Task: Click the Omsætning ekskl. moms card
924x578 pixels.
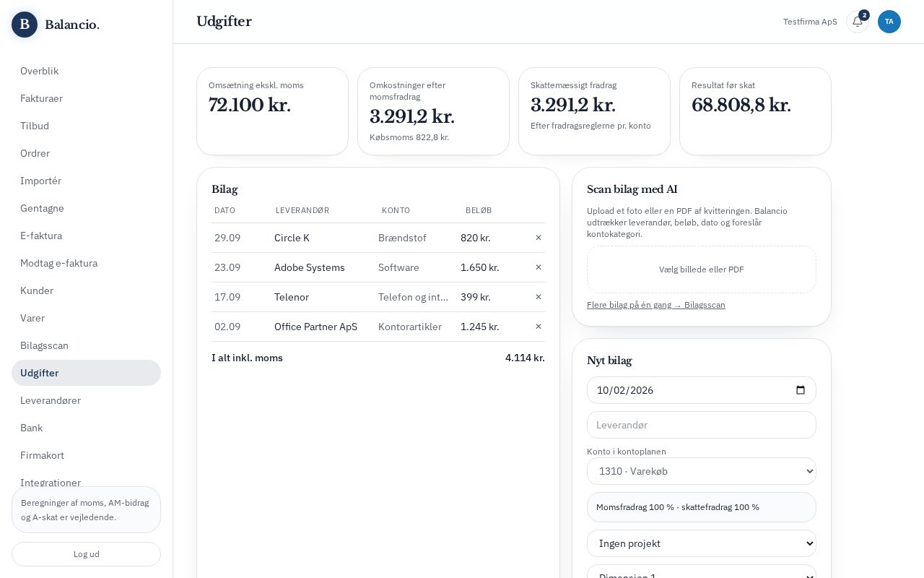Action: (272, 111)
